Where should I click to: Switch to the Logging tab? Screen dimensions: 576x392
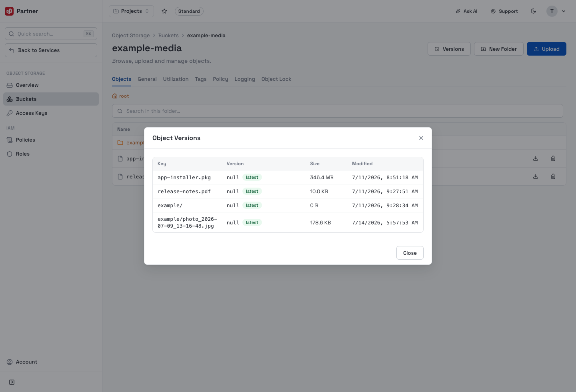coord(245,79)
